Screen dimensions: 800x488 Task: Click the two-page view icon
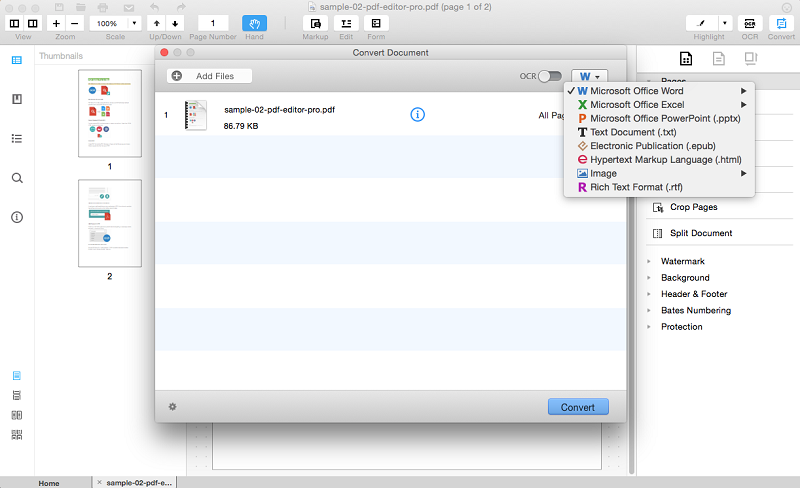tap(33, 23)
